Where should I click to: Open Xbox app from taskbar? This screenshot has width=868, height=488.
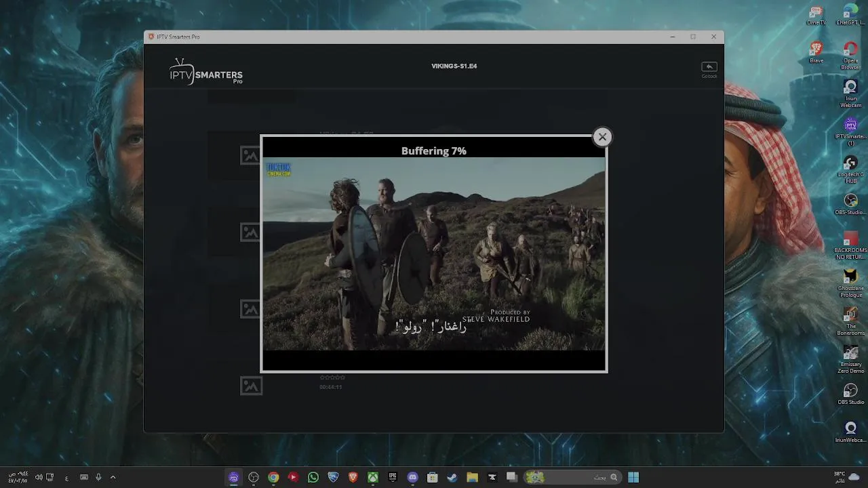tap(373, 477)
